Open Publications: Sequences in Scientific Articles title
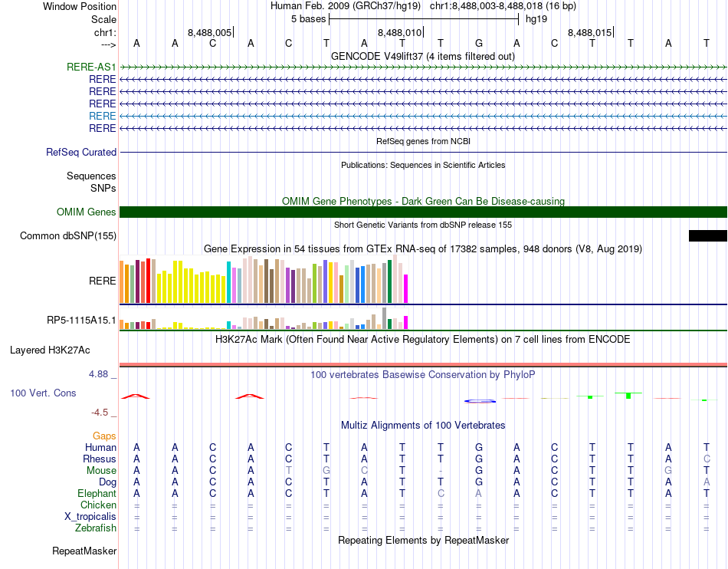 (x=423, y=165)
